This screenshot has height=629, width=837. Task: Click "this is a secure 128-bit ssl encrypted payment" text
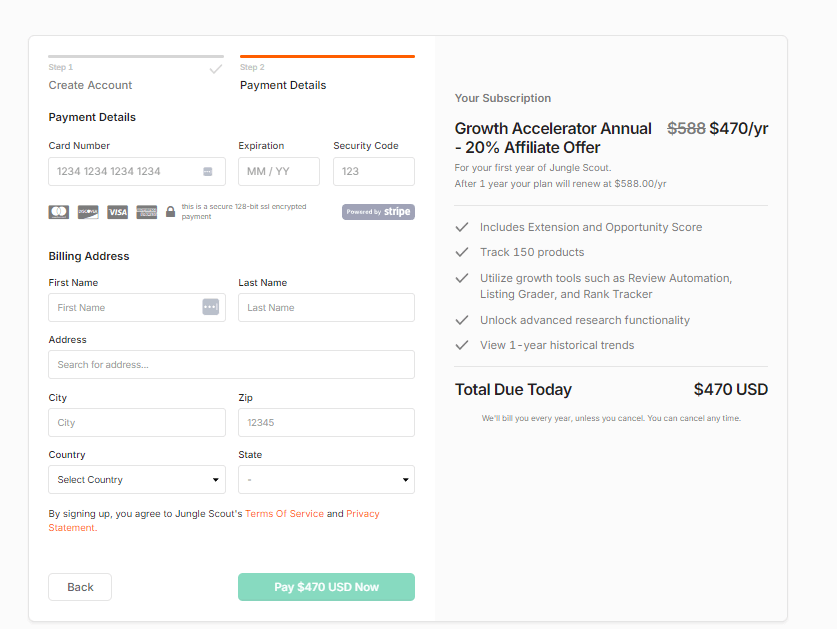click(x=244, y=211)
